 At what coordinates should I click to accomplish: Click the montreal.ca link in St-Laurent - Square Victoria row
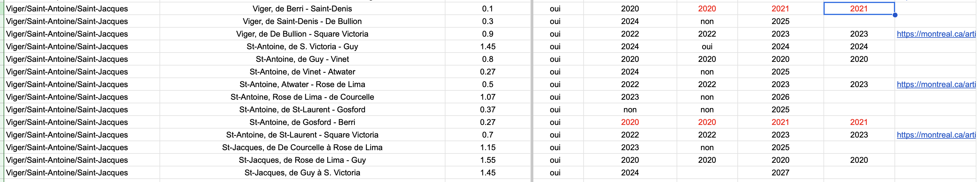(936, 135)
